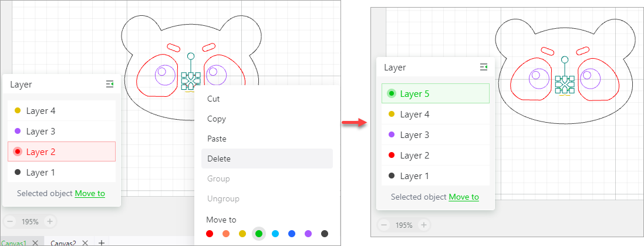Screen dimensions: 644x246
Task: Pick orange swatch under Move to
Action: pos(226,234)
